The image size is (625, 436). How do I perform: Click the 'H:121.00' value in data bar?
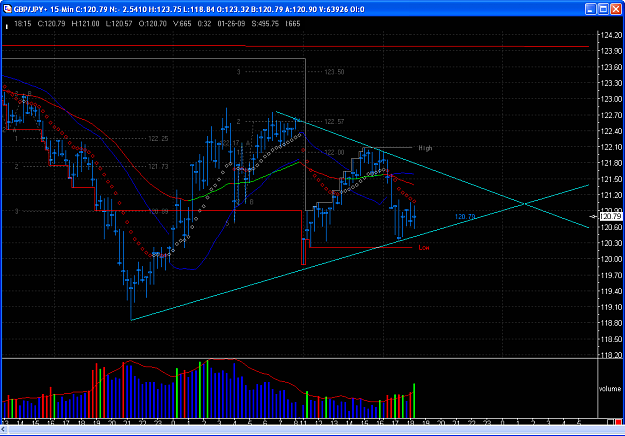85,24
